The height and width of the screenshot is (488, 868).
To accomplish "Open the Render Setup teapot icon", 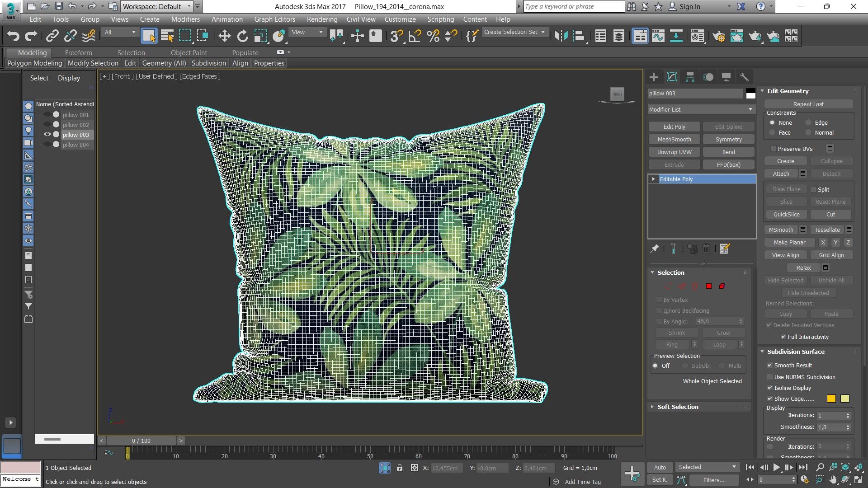I will (719, 36).
